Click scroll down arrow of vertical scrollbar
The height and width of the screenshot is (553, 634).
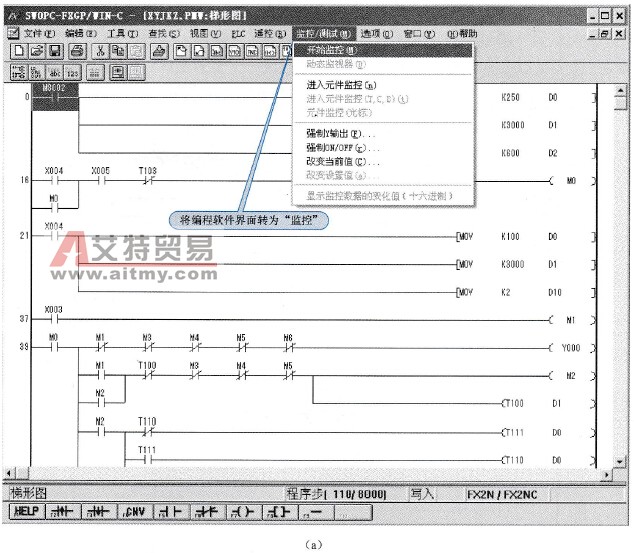[620, 461]
